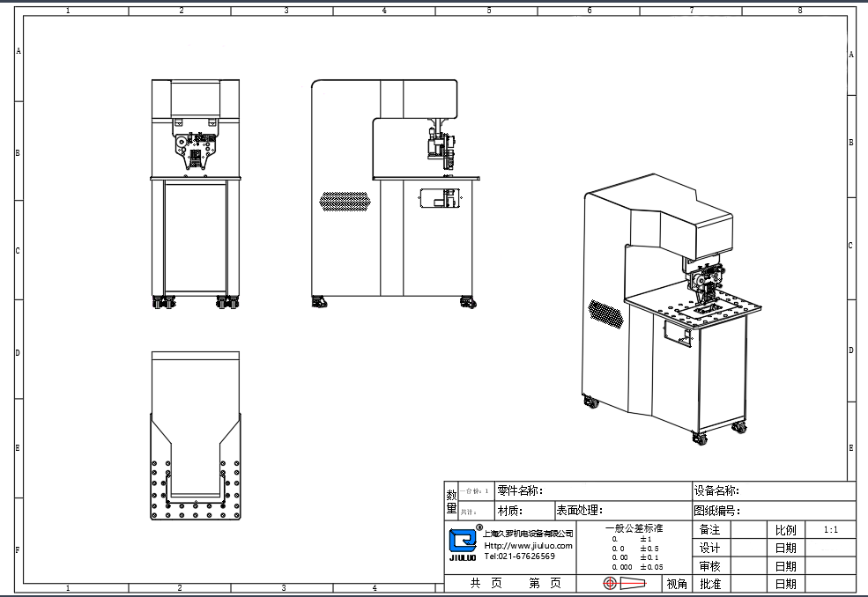Select the front view drawing of the machine
The image size is (868, 597).
click(195, 194)
